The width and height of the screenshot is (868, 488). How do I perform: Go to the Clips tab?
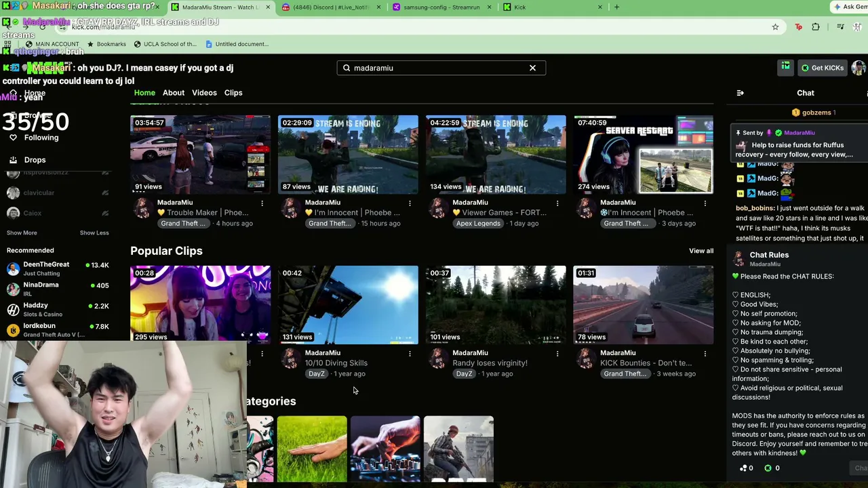(x=233, y=93)
